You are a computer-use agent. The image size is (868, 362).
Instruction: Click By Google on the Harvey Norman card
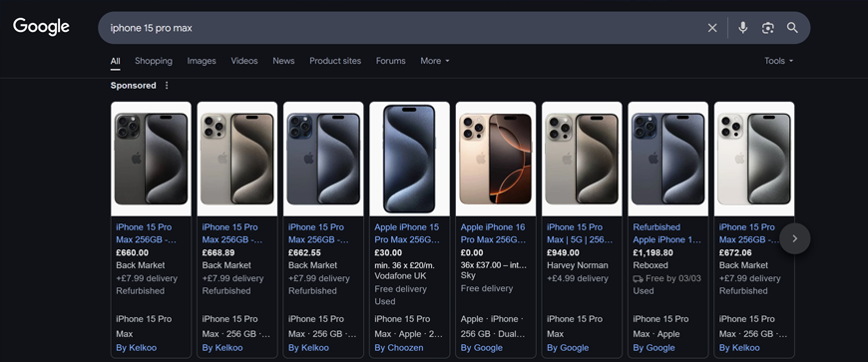[x=568, y=348]
